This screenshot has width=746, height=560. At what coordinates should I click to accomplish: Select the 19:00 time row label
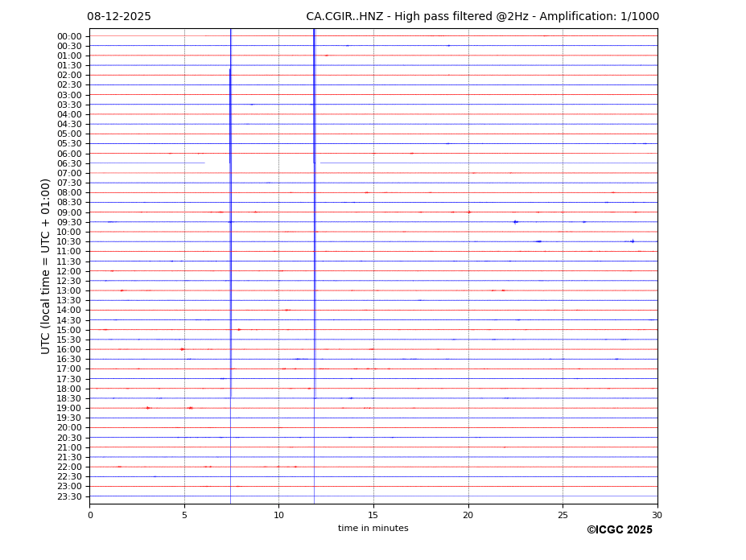(x=69, y=409)
